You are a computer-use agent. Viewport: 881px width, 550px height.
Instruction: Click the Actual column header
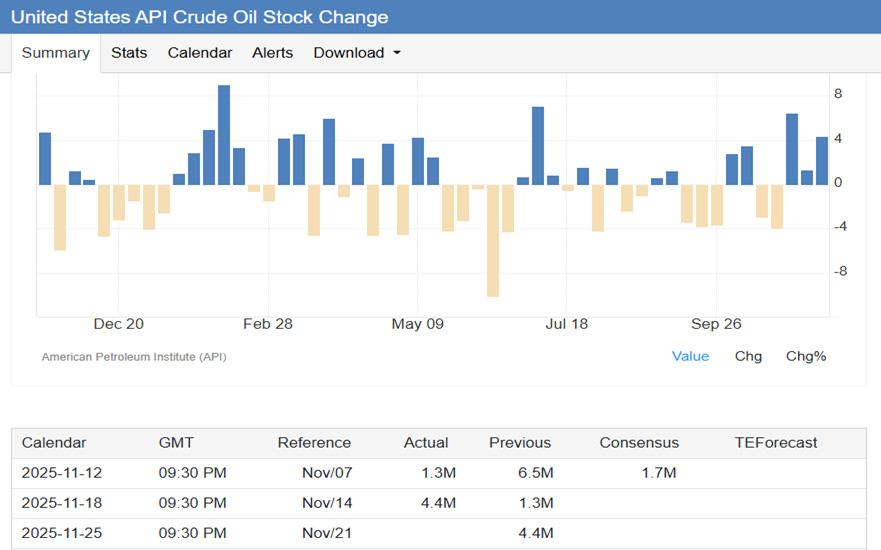coord(426,442)
